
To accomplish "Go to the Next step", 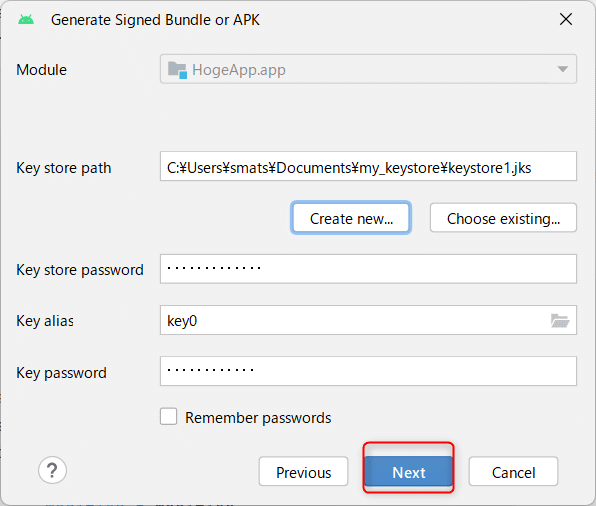I will pyautogui.click(x=409, y=472).
